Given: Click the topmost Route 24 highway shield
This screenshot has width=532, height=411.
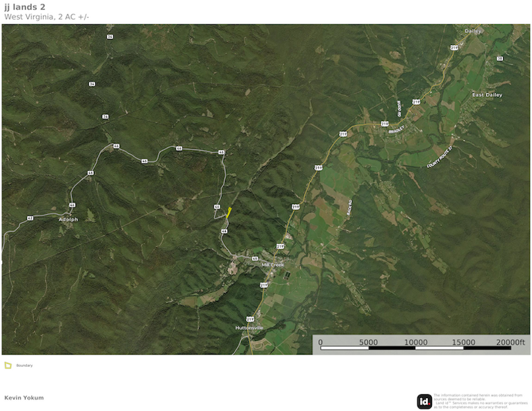Looking at the screenshot, I should pos(111,36).
